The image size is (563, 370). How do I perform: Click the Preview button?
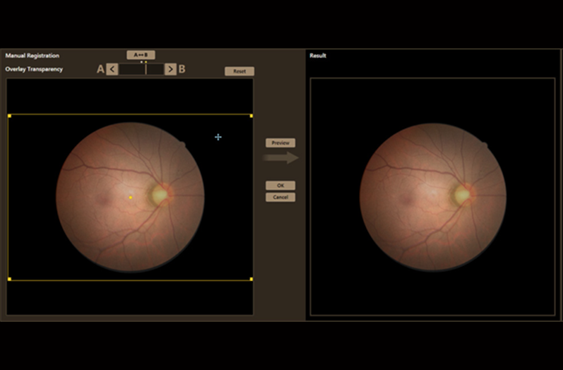click(280, 143)
